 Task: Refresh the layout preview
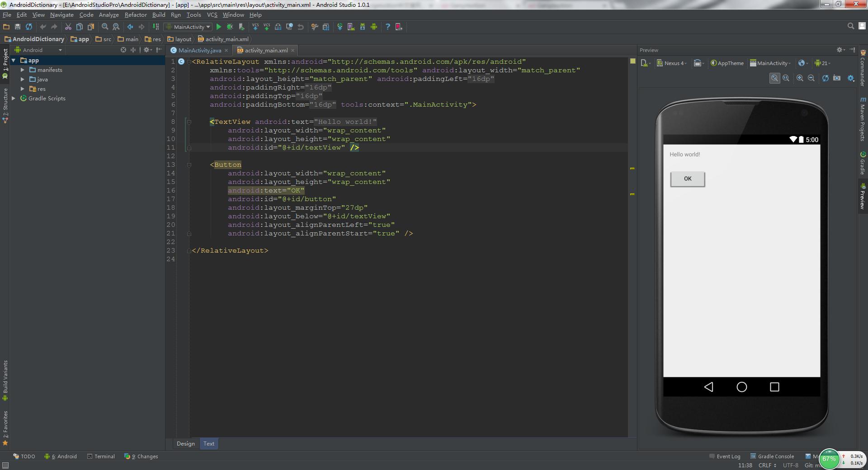825,78
